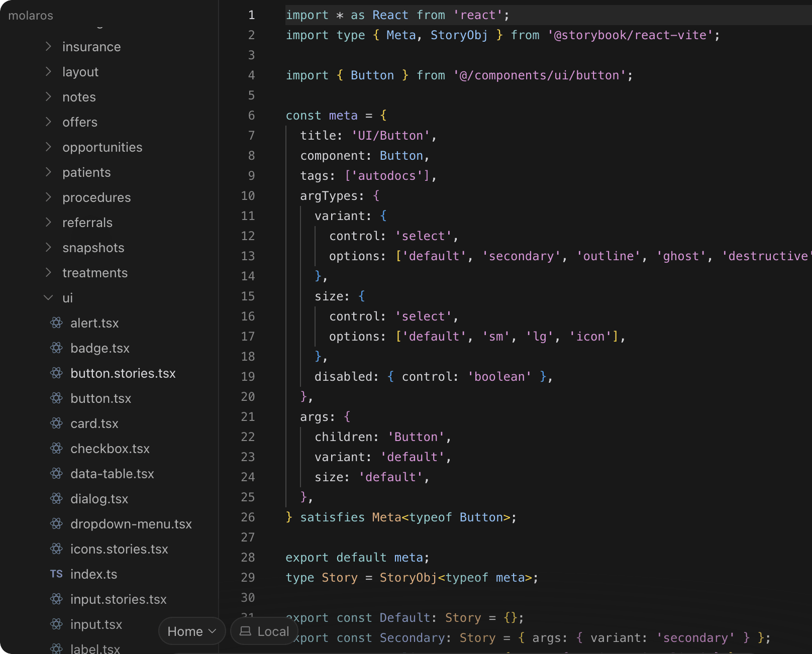Click 'UI/Button' title string in code
Screen dimensions: 812x654
pos(390,136)
